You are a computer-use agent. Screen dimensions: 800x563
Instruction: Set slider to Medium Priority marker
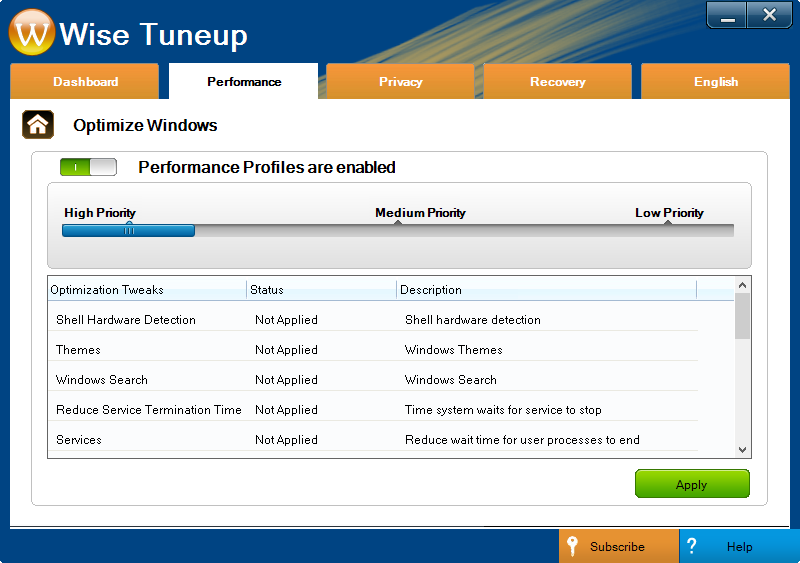click(x=398, y=225)
